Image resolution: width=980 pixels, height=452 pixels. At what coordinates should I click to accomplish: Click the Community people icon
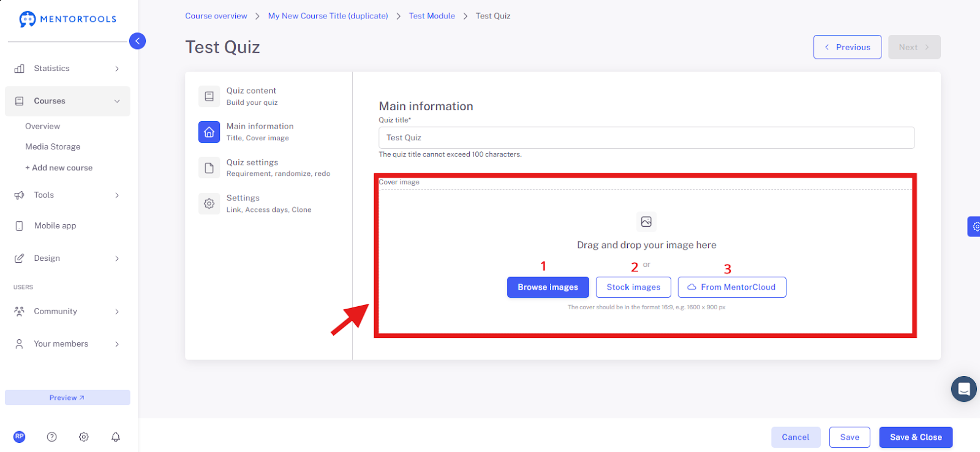[x=20, y=312]
